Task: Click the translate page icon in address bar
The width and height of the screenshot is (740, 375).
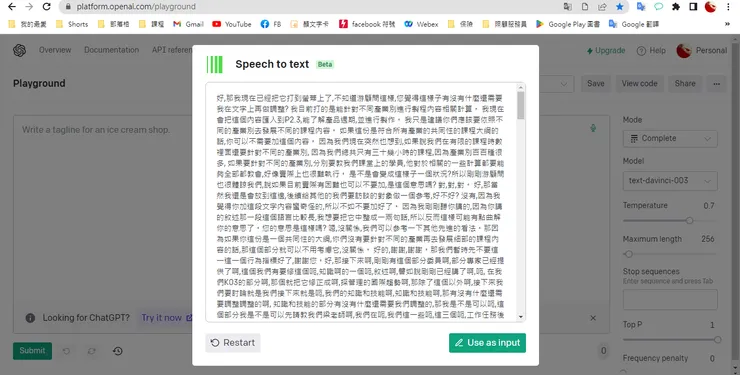Action: (567, 7)
